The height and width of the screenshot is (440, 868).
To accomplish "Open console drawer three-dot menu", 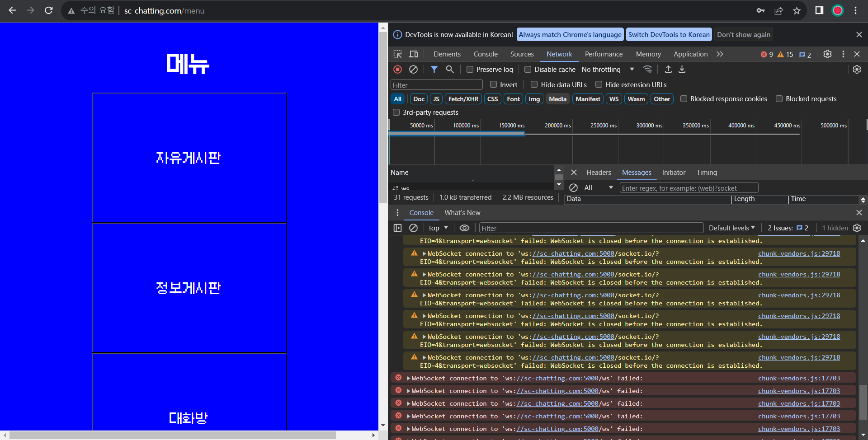I will coord(397,213).
